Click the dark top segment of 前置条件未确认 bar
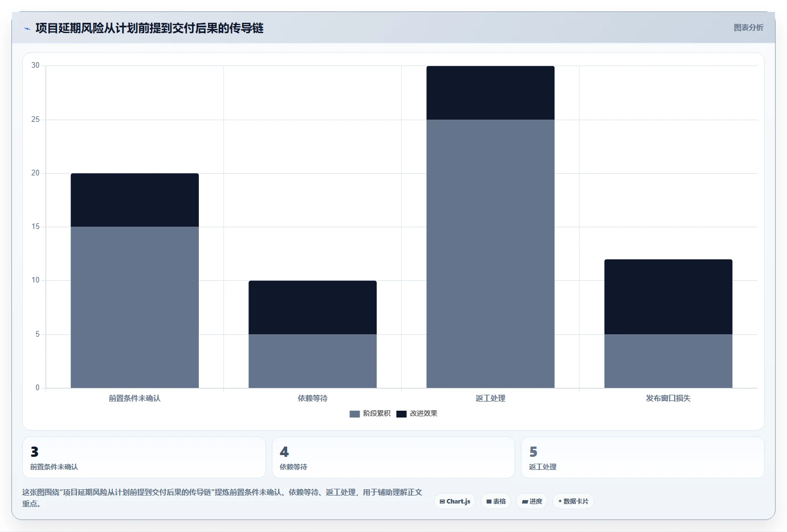Screen dimensions: 787x532 pos(134,200)
